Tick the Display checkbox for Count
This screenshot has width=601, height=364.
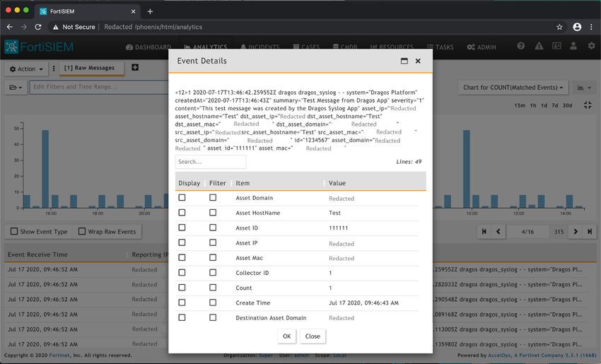click(182, 288)
